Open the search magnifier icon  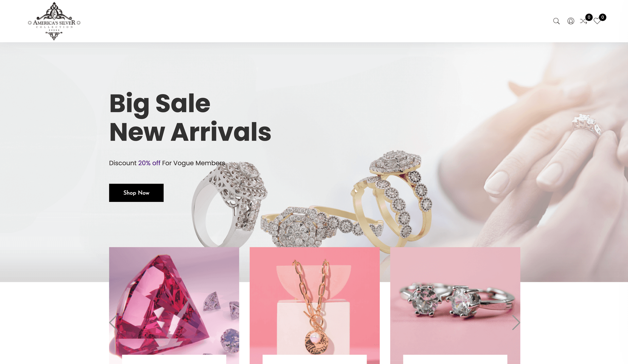pyautogui.click(x=556, y=21)
